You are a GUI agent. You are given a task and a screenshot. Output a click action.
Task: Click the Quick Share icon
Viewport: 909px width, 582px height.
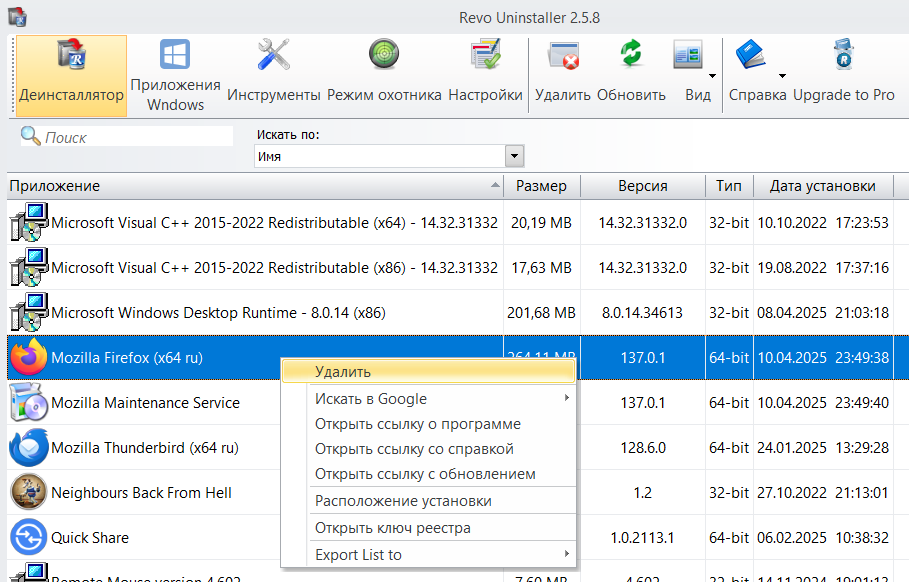pyautogui.click(x=28, y=537)
